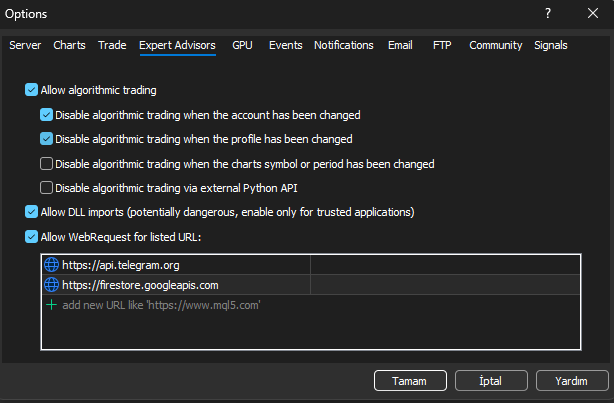Switch to the Notifications tab

(343, 45)
